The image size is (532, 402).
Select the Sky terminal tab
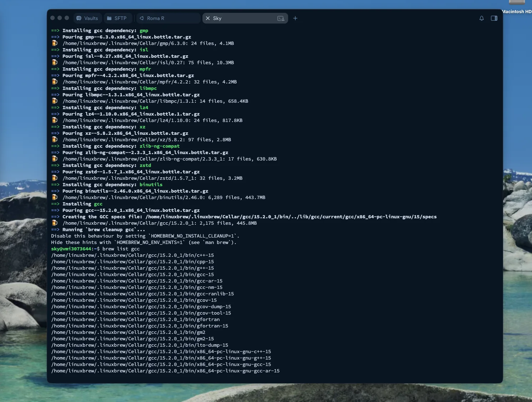[245, 18]
